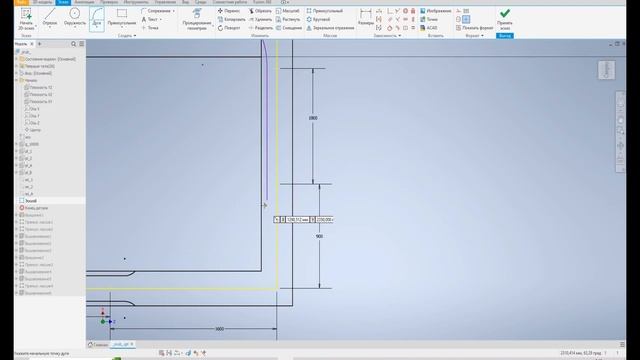Click the 2800 dimension on the sketch

pos(313,118)
